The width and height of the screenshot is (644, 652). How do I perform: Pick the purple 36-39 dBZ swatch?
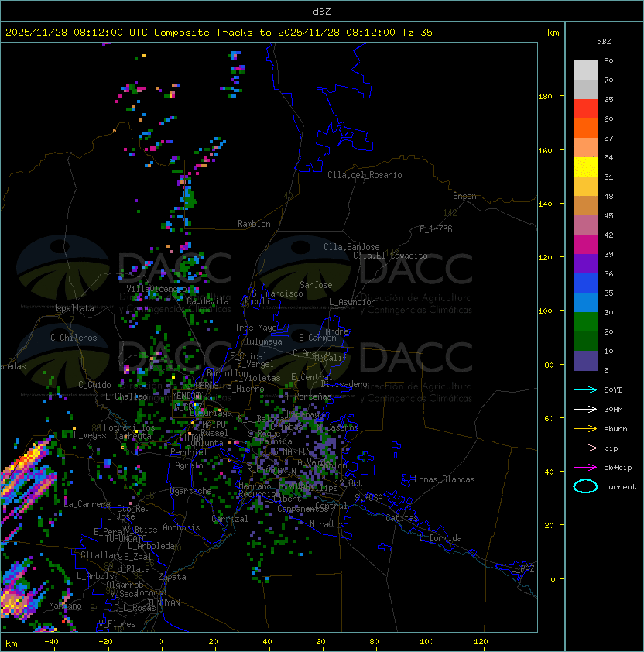pyautogui.click(x=585, y=263)
